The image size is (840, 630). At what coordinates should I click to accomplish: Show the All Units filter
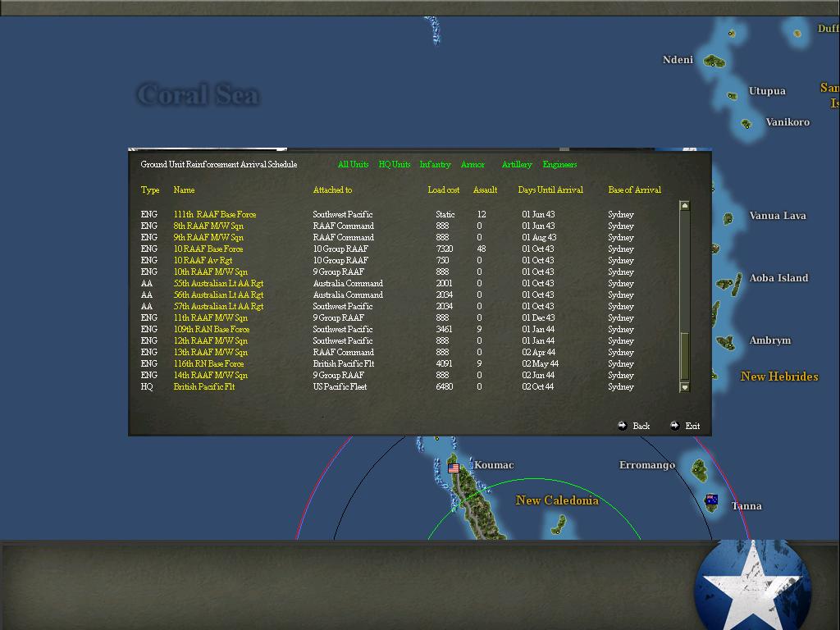(353, 164)
